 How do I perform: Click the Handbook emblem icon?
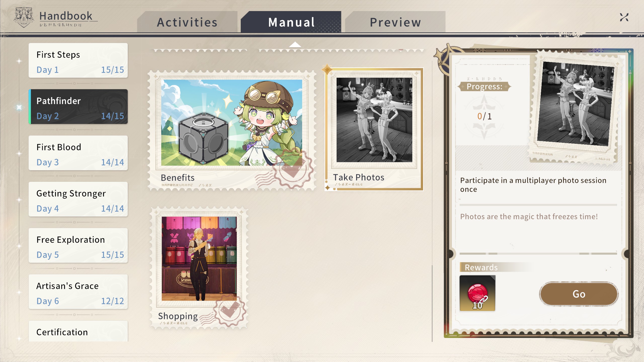coord(24,17)
